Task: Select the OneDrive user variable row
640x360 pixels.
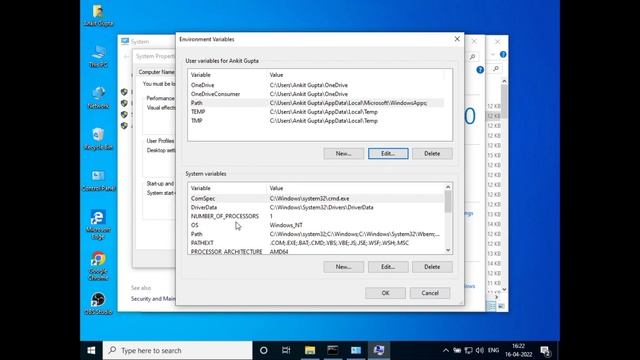Action: [x=316, y=85]
